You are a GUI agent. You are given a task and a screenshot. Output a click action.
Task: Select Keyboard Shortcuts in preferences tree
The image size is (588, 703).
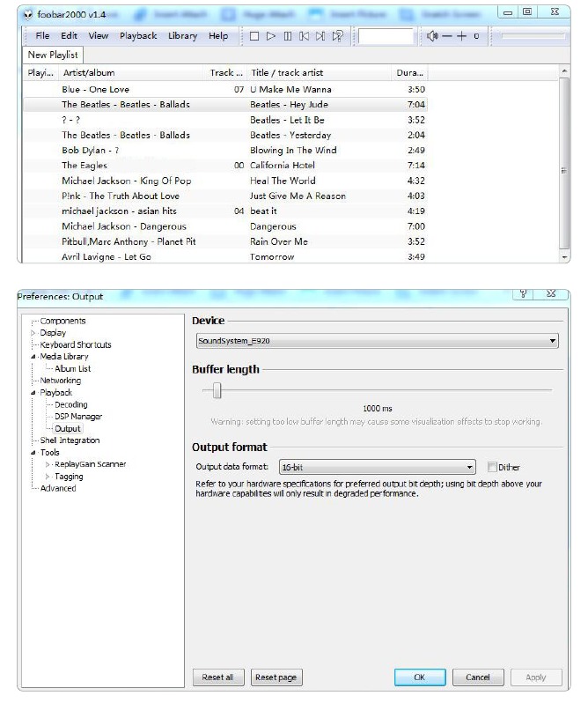[76, 344]
